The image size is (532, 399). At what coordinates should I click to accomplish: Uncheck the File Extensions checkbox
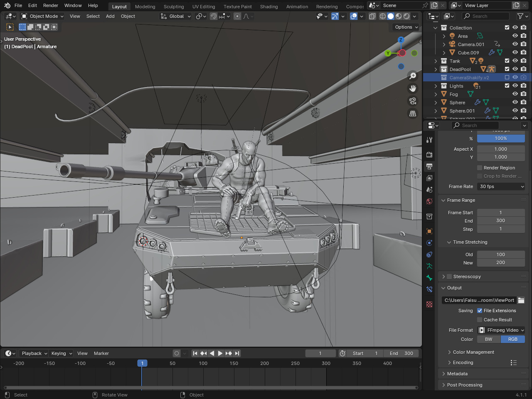click(480, 311)
